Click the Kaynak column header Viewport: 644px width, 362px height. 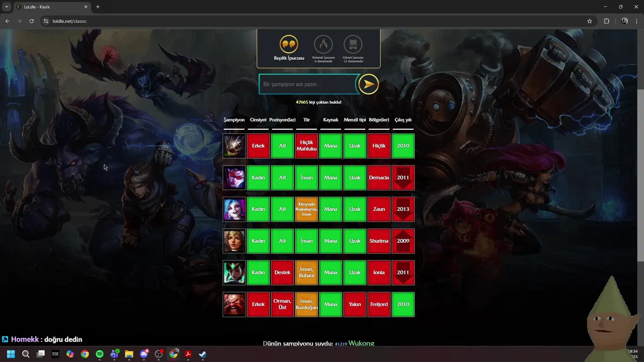pyautogui.click(x=331, y=120)
